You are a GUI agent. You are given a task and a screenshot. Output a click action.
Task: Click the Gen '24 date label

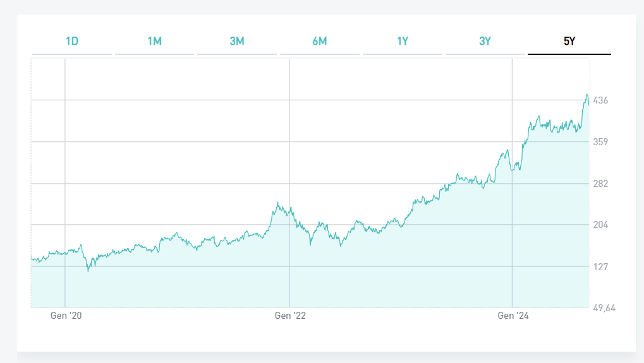513,316
